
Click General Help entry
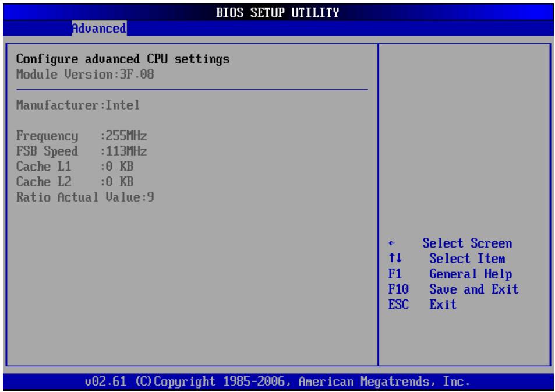471,274
